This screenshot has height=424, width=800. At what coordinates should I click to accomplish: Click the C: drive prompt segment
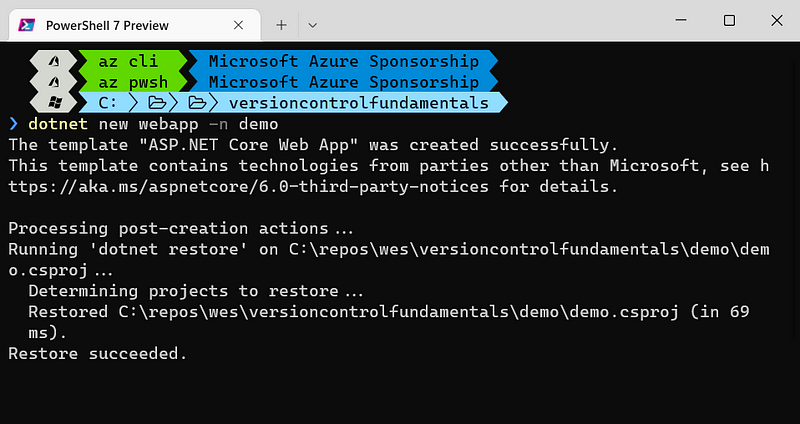click(109, 103)
